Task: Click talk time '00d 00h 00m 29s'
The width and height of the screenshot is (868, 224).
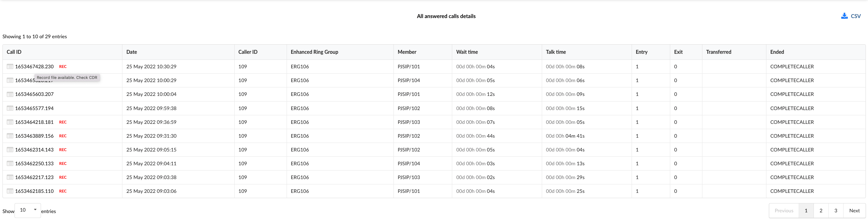Action: point(565,177)
